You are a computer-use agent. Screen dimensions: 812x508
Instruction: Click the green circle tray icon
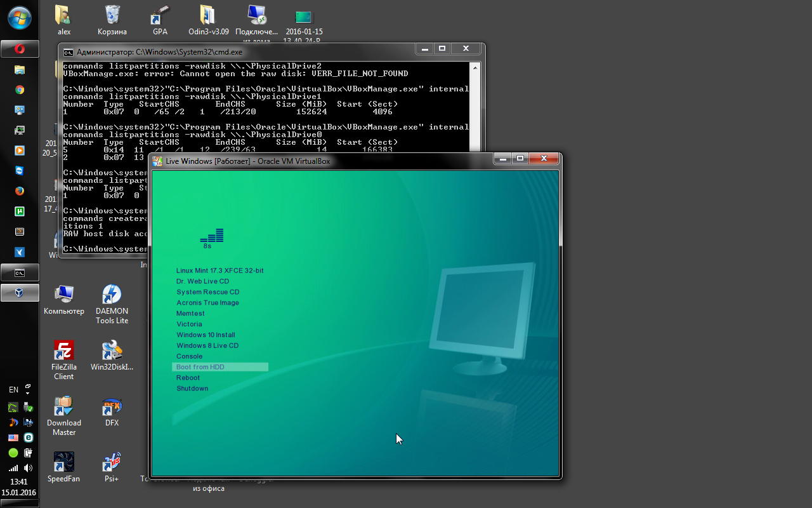[13, 453]
